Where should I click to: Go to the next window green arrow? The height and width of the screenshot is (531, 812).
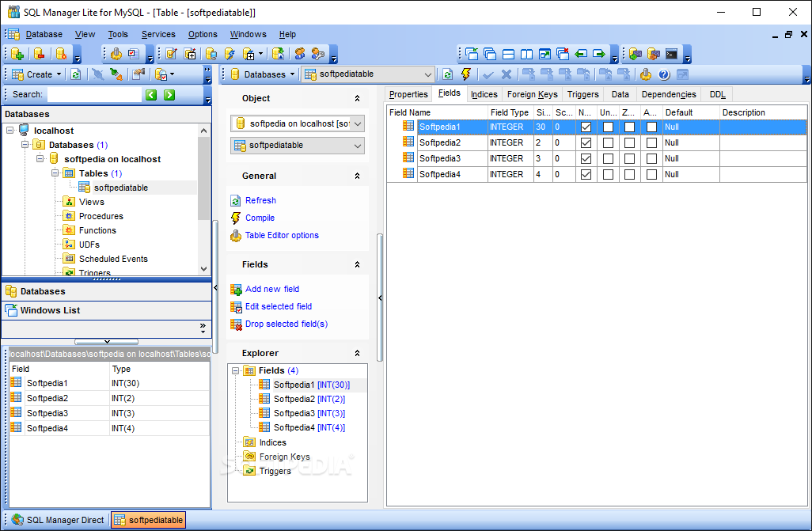pyautogui.click(x=599, y=54)
